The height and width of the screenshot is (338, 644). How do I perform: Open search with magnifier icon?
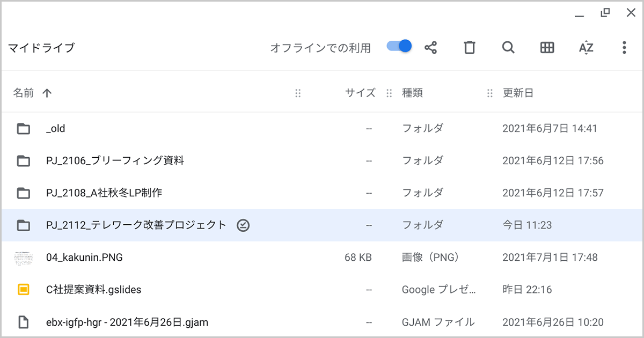click(508, 48)
